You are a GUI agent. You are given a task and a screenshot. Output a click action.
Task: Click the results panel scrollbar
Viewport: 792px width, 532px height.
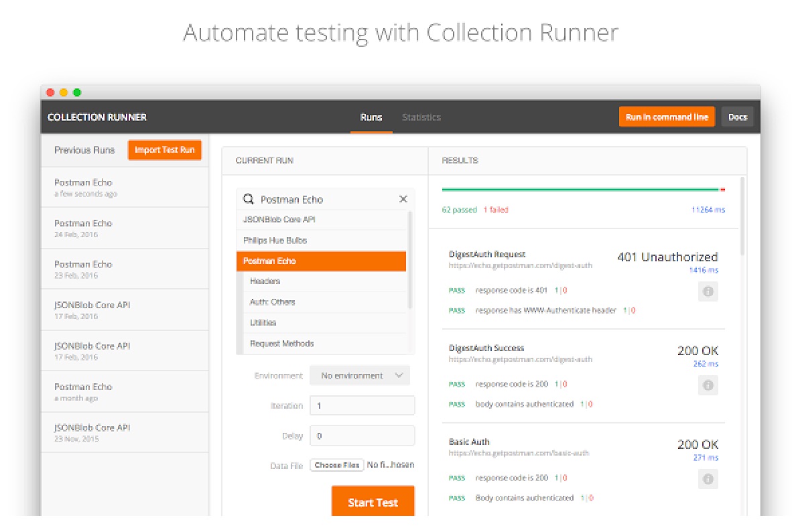(742, 216)
